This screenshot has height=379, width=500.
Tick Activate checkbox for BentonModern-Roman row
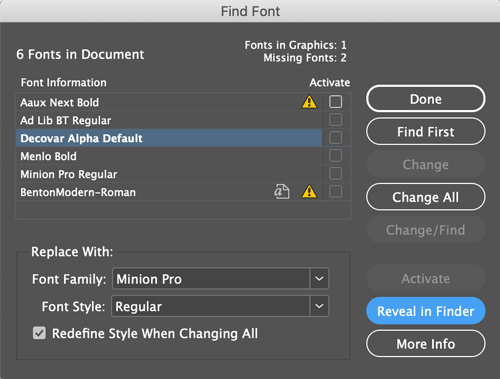tap(335, 192)
